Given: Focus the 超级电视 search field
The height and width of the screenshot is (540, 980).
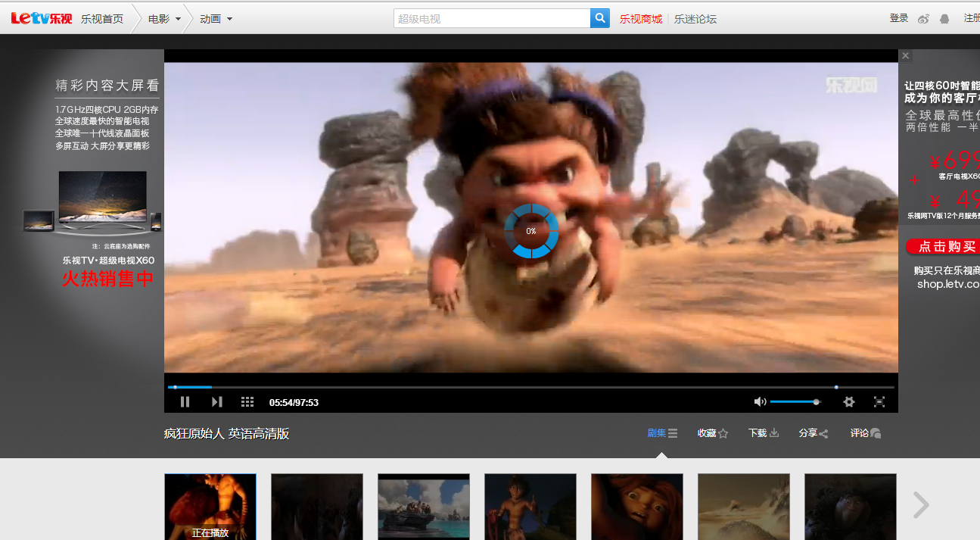Looking at the screenshot, I should [x=492, y=19].
